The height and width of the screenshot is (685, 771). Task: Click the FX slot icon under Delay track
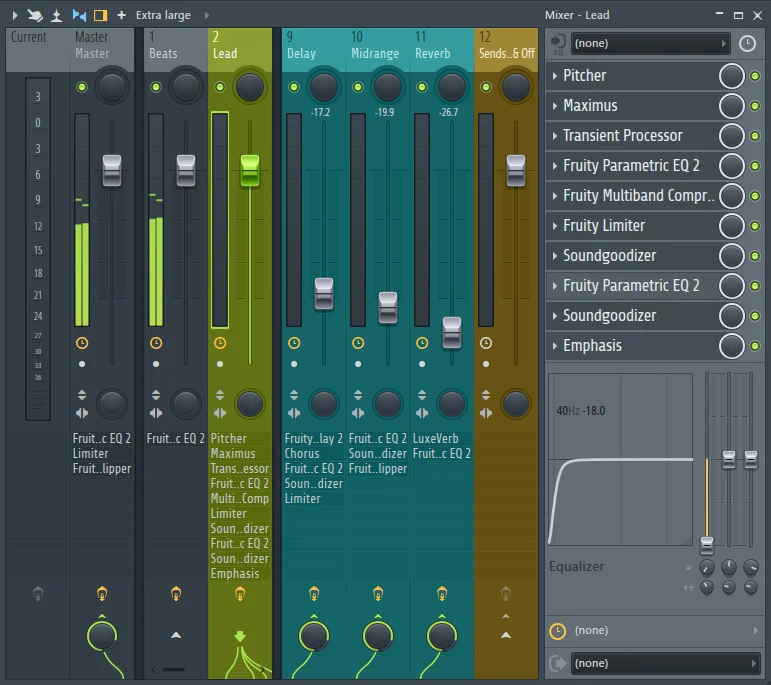[314, 594]
